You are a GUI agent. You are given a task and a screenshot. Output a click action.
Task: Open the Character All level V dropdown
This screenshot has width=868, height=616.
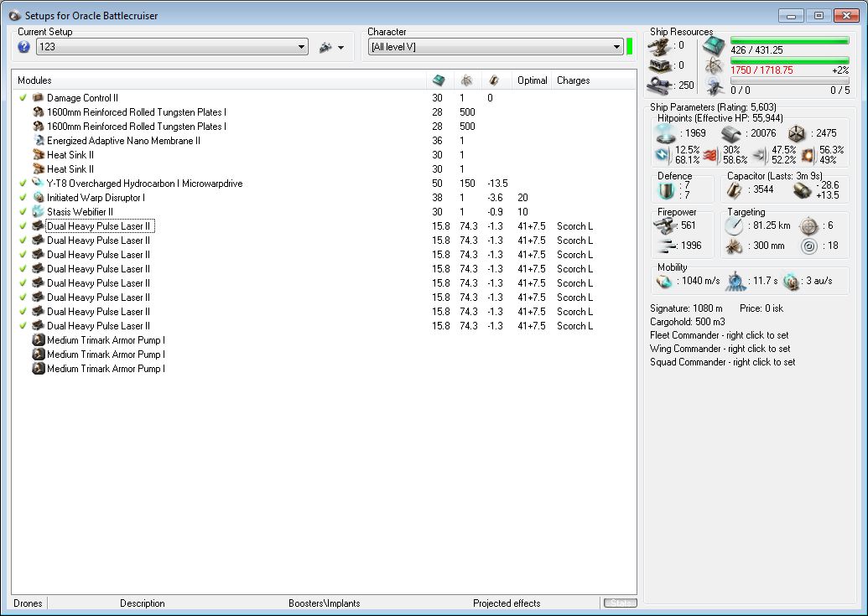point(496,47)
